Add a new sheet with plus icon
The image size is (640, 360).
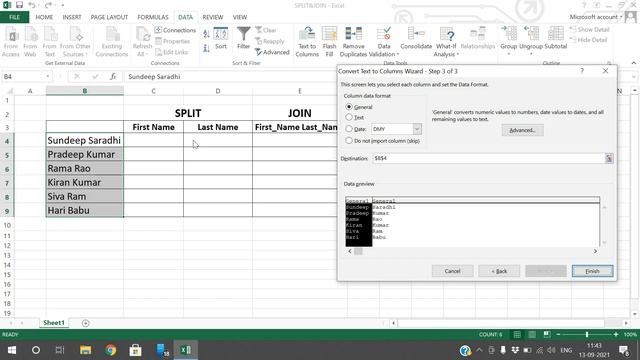(x=85, y=323)
